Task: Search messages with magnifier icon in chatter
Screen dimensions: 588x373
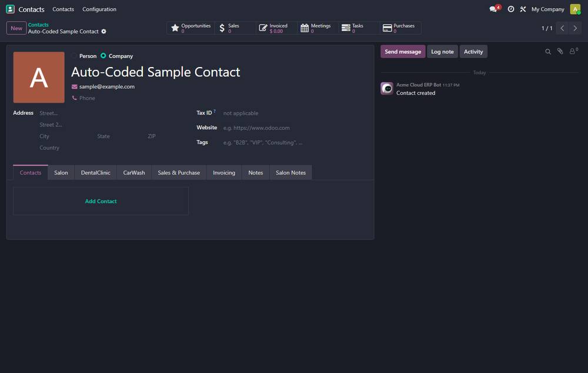Action: tap(548, 52)
